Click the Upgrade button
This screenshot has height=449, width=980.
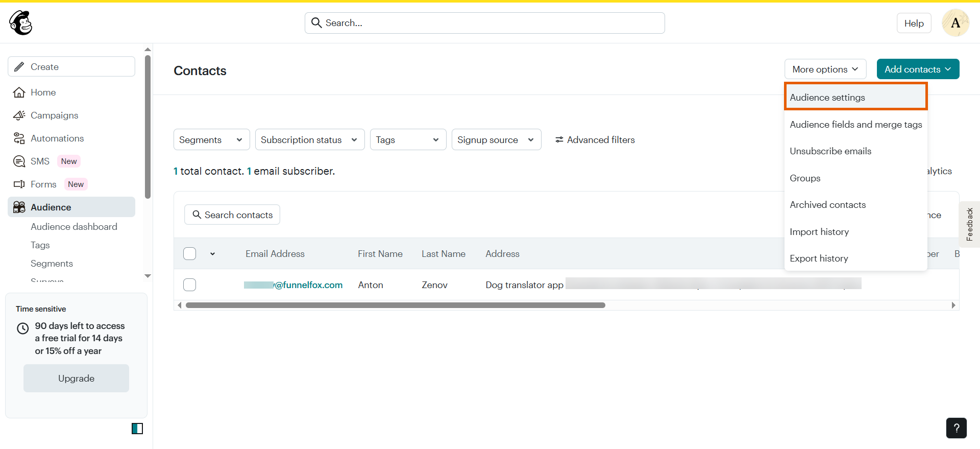tap(76, 379)
